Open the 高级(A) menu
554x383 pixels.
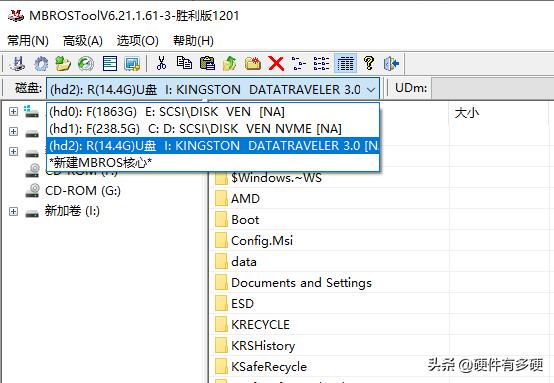83,41
